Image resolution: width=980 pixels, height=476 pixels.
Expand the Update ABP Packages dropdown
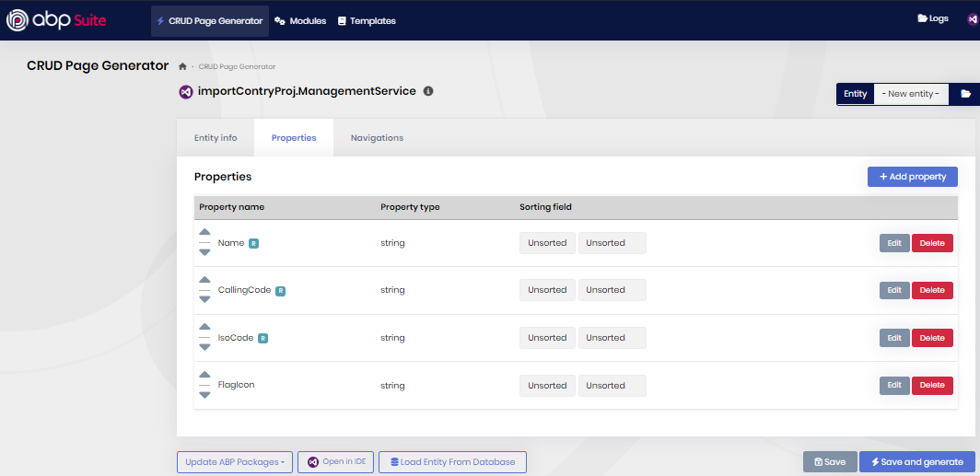(x=234, y=462)
